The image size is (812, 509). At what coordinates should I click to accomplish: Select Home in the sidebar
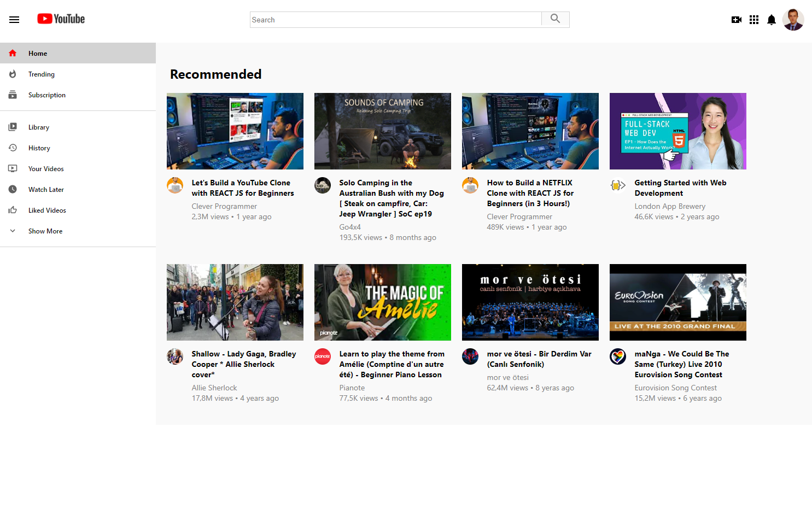[x=78, y=53]
